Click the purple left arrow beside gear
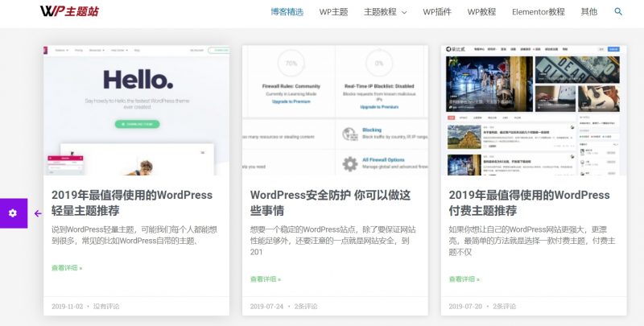The width and height of the screenshot is (644, 326). tap(37, 213)
